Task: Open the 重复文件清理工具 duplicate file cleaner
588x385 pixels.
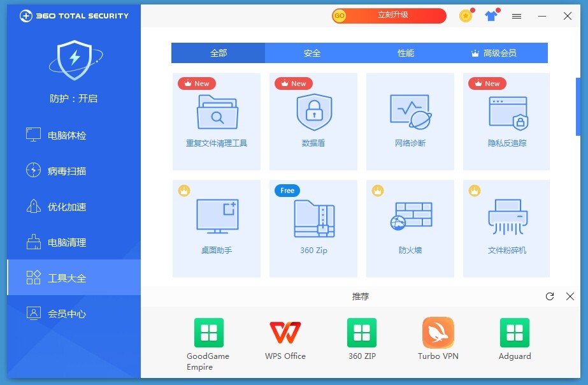Action: click(x=217, y=121)
